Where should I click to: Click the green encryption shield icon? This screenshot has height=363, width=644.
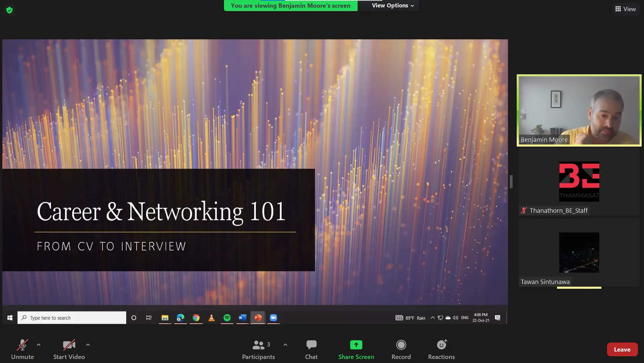9,10
